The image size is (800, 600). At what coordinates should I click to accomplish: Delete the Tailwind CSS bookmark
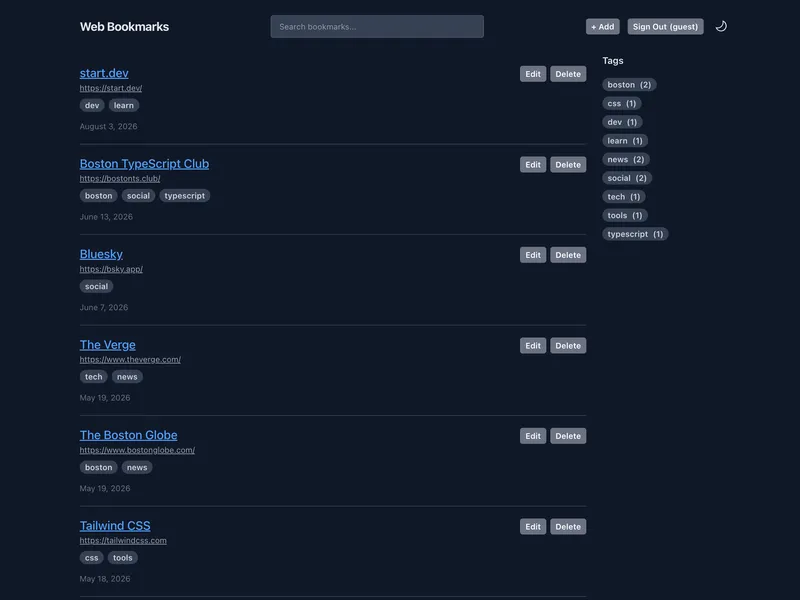coord(568,527)
